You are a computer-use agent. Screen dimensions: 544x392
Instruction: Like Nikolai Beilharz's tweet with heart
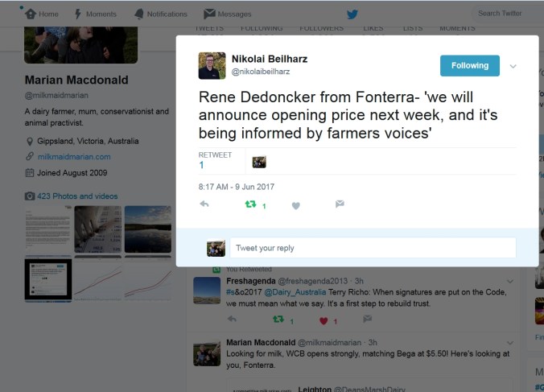point(295,205)
